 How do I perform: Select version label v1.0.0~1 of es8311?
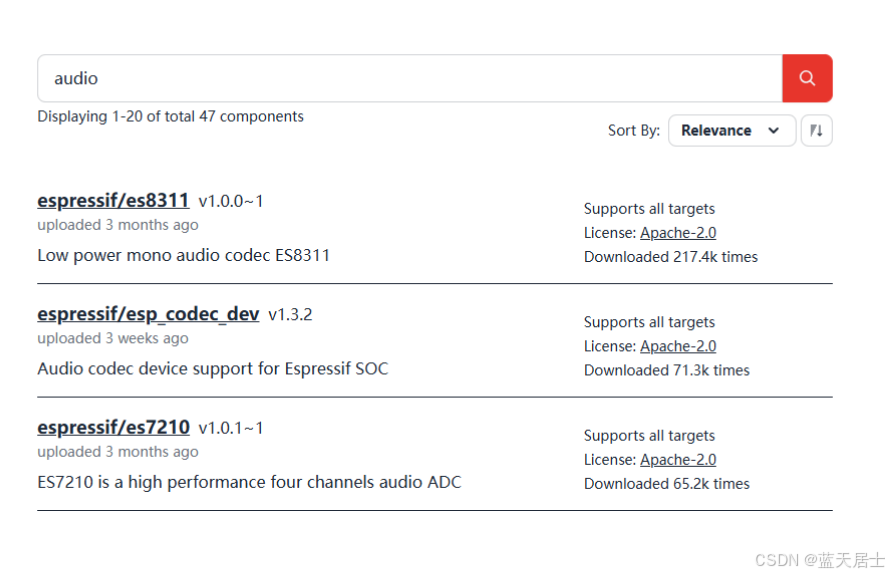click(x=231, y=201)
